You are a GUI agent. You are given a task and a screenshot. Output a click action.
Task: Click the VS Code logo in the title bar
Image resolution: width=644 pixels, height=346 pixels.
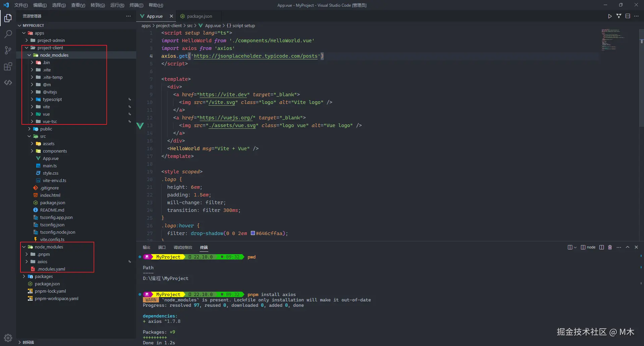click(x=6, y=5)
